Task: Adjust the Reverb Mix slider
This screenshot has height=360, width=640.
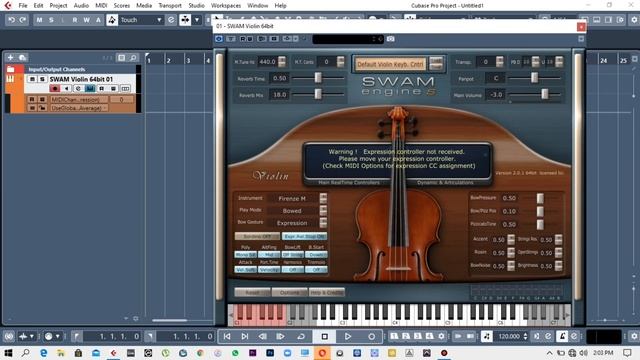Action: [318, 94]
